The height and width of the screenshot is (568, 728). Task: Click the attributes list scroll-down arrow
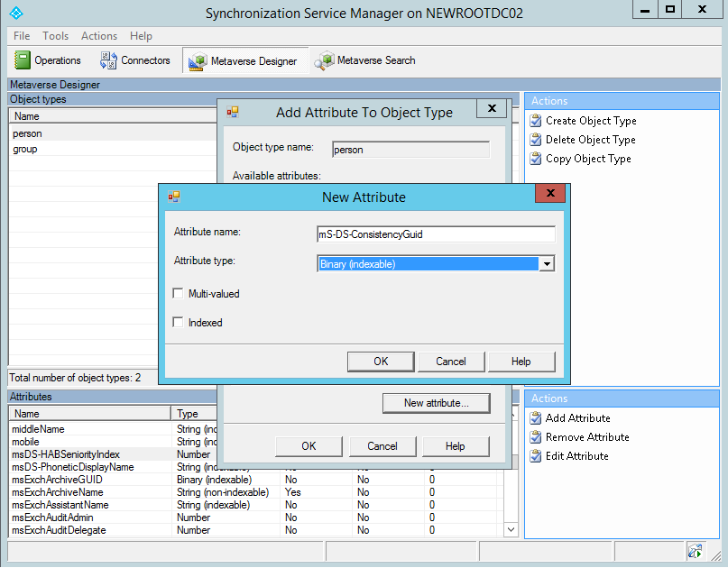point(511,529)
